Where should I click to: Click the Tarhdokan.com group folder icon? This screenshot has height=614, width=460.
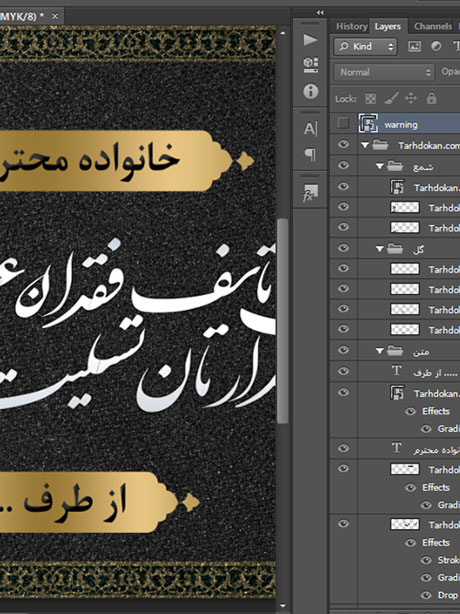(x=380, y=145)
